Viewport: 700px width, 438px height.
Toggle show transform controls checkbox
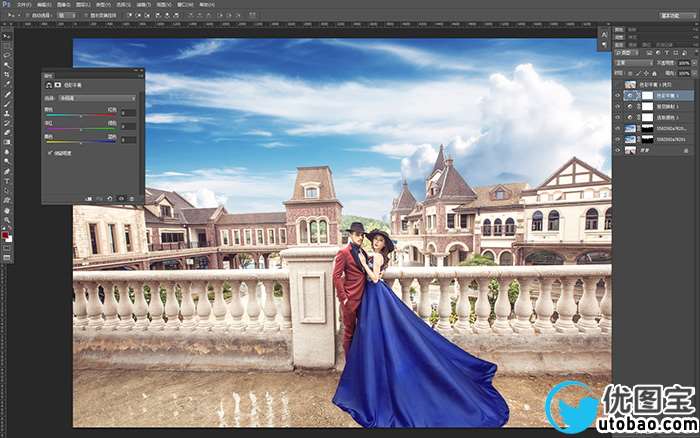[86, 15]
